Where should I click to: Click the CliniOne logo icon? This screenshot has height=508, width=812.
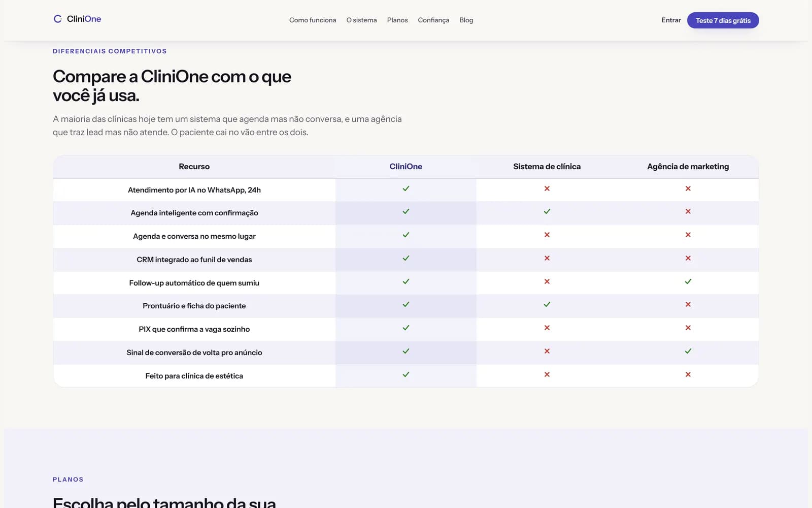pos(57,19)
